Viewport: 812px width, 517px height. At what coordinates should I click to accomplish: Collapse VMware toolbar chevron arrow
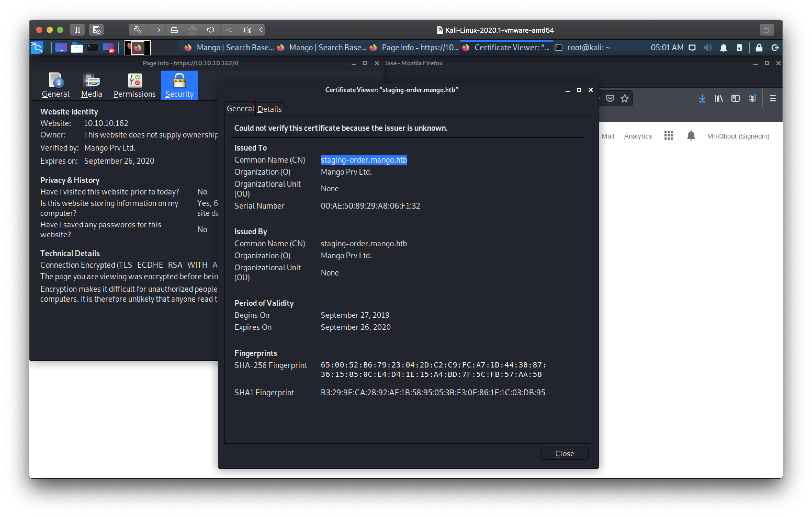click(x=261, y=30)
